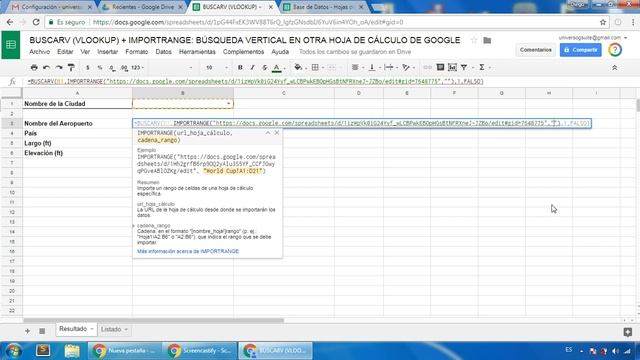
Task: Format as percent
Action: pos(100,67)
